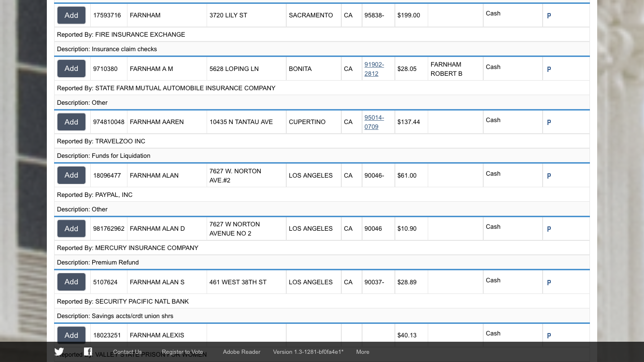This screenshot has height=362, width=644.
Task: Click Description: Insurance claim checks
Action: pos(107,49)
